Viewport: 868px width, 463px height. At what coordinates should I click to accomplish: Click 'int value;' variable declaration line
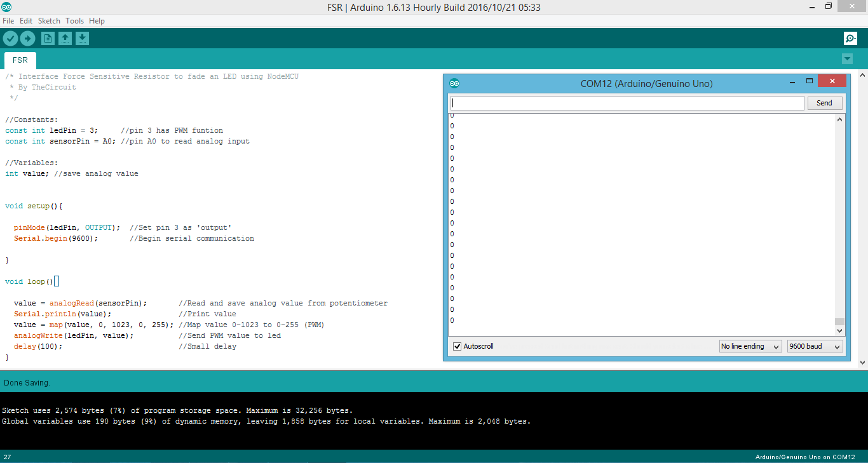click(71, 173)
